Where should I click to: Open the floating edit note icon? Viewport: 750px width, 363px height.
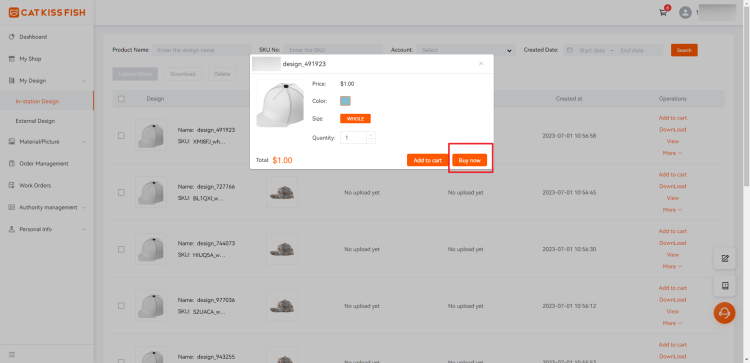(x=725, y=258)
